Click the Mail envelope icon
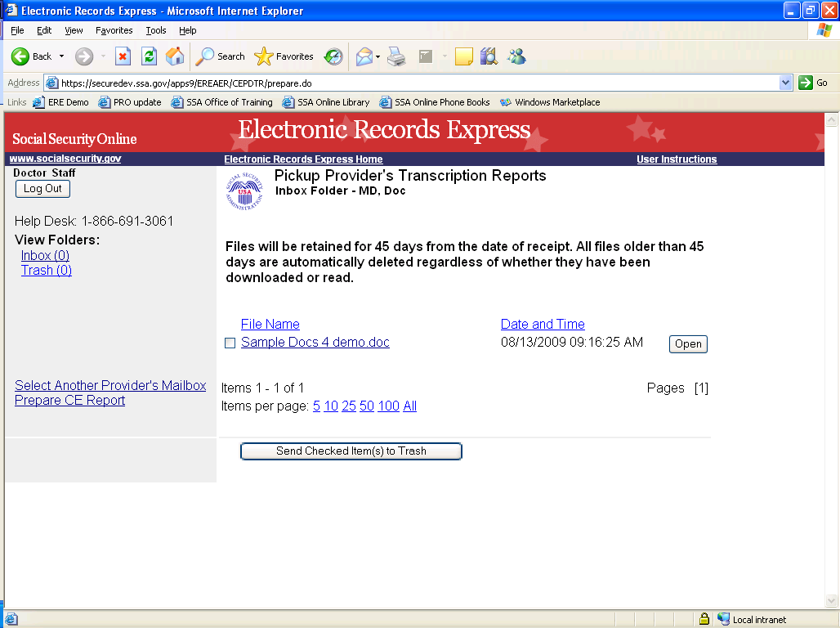Viewport: 840px width, 628px height. pyautogui.click(x=364, y=56)
